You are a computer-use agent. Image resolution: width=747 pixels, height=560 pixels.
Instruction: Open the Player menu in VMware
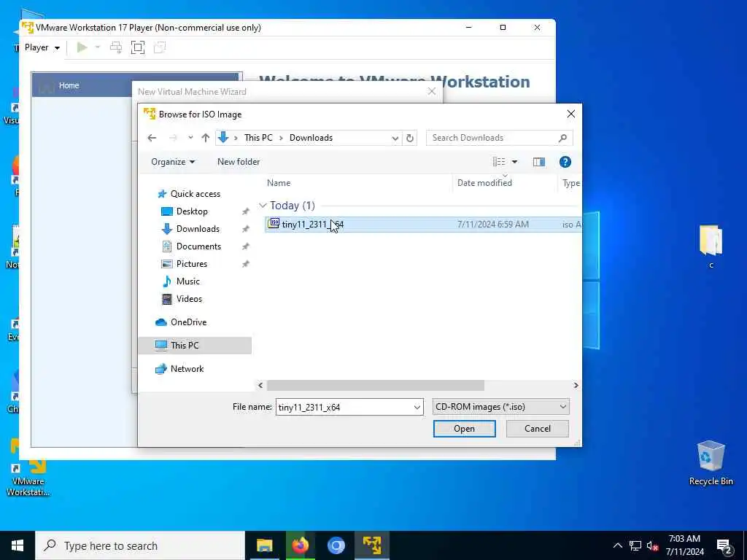(x=42, y=47)
